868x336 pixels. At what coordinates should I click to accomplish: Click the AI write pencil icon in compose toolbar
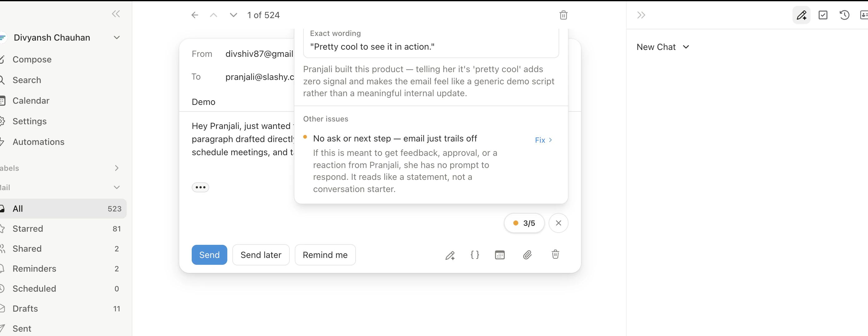point(450,255)
